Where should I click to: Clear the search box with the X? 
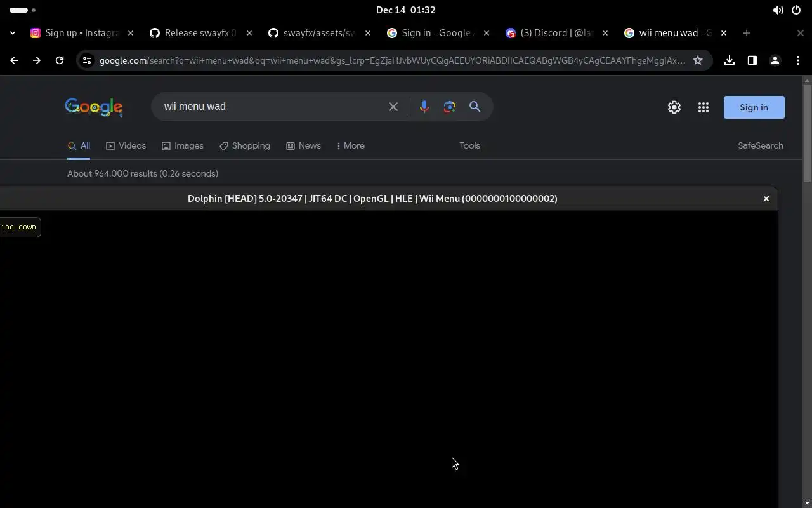pos(393,107)
